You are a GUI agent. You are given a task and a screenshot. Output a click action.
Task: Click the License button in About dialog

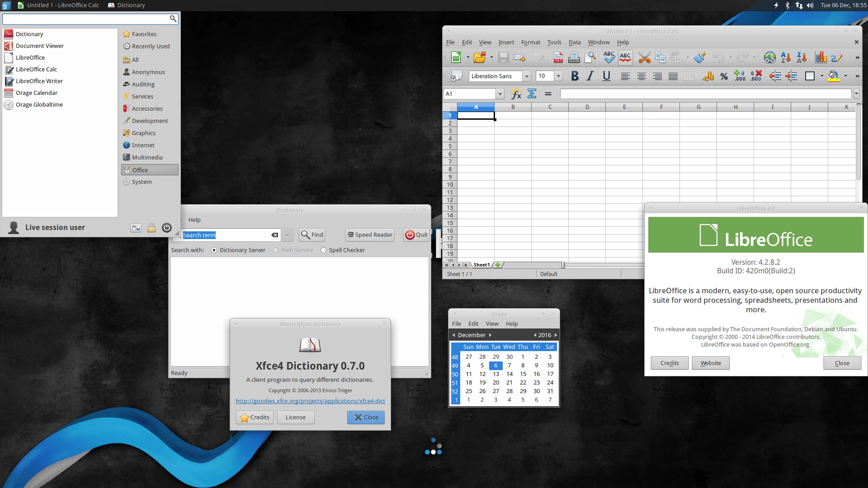(296, 418)
